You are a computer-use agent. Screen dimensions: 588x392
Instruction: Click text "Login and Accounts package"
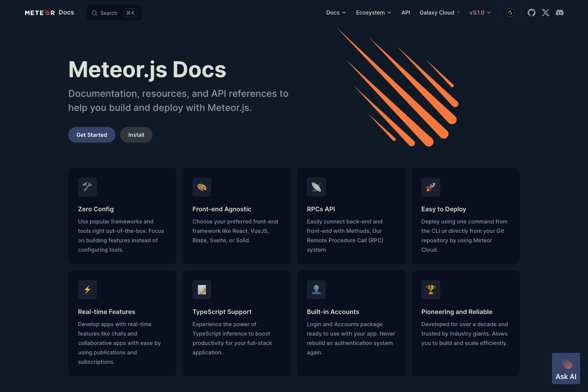pyautogui.click(x=345, y=324)
